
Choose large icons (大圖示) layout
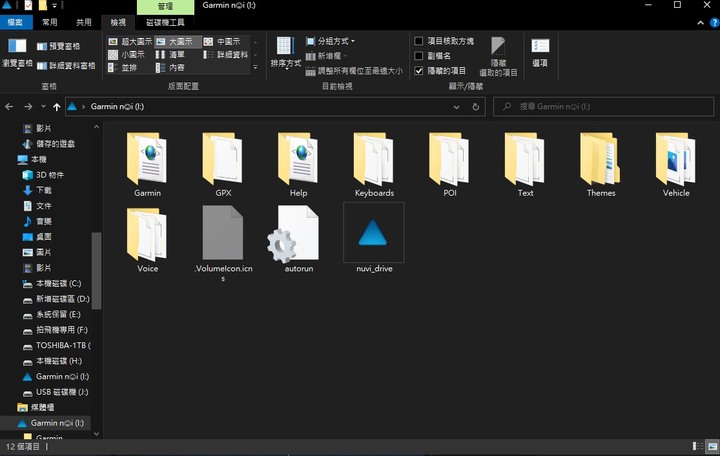pos(177,41)
